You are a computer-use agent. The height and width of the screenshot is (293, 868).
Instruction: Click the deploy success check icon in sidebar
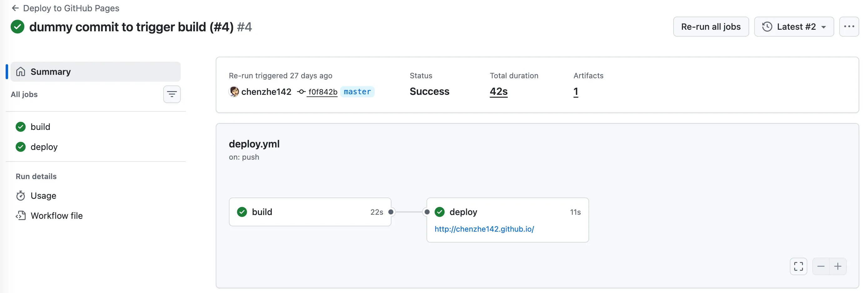coord(21,147)
